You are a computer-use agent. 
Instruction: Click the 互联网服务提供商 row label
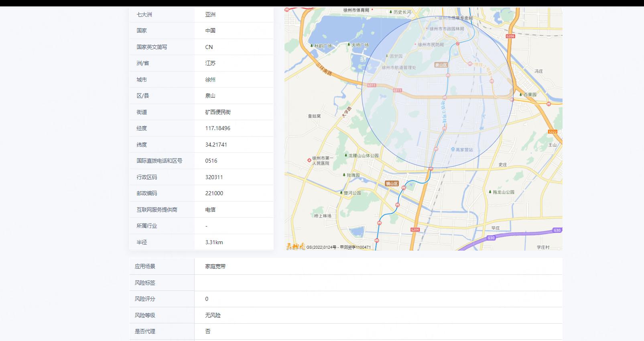[x=157, y=210]
